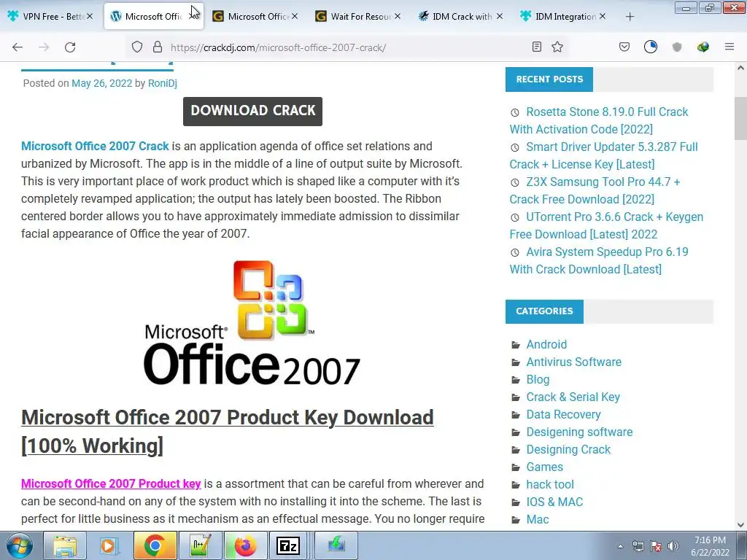Open the Blog category
The height and width of the screenshot is (560, 747).
coord(538,379)
